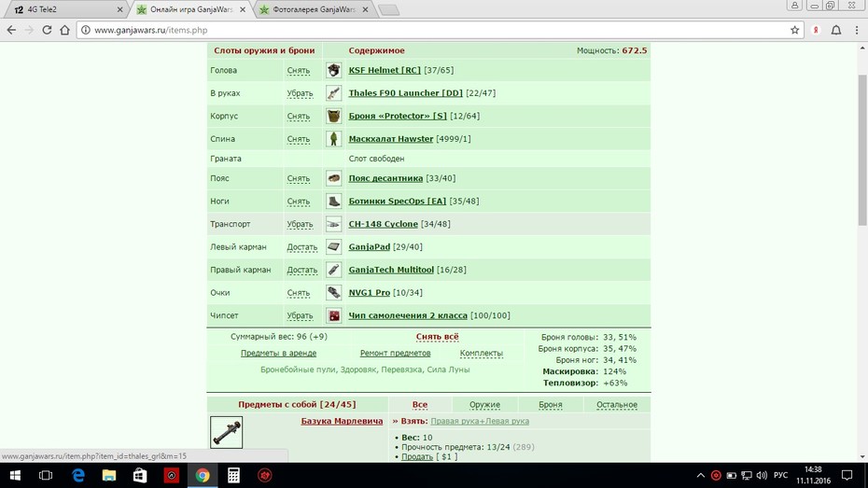868x488 pixels.
Task: Click Достать for the Левый карман slot
Action: coord(302,246)
